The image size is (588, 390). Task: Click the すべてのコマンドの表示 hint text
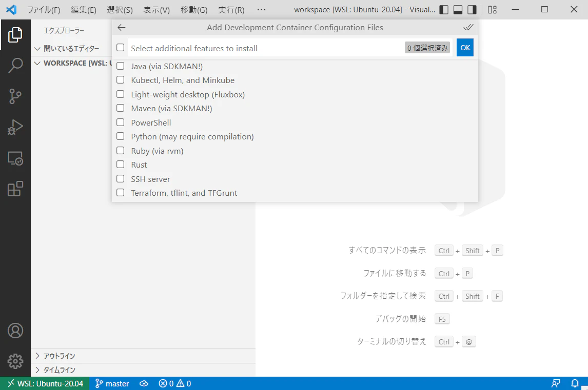click(x=387, y=250)
